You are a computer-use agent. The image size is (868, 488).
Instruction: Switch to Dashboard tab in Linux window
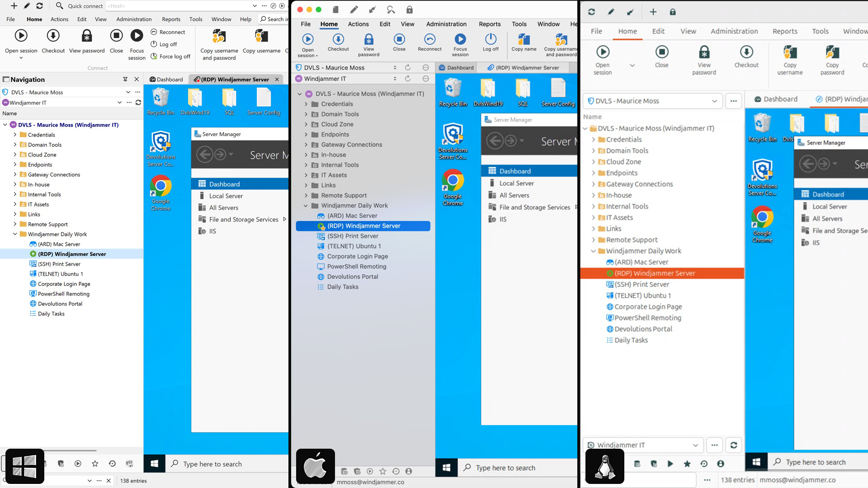coord(776,99)
